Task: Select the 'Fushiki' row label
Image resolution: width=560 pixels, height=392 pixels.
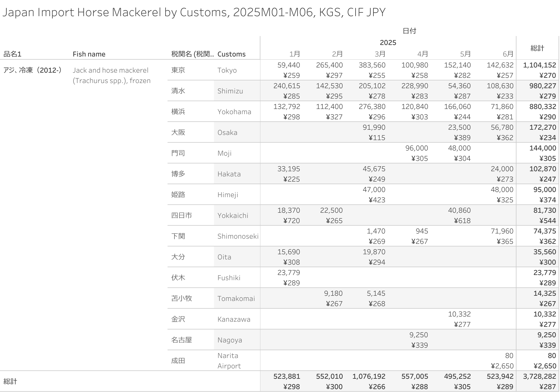Action: tap(229, 278)
